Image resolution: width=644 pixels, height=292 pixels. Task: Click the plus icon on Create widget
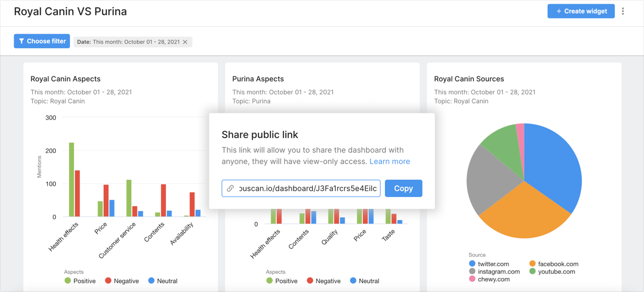pos(560,11)
